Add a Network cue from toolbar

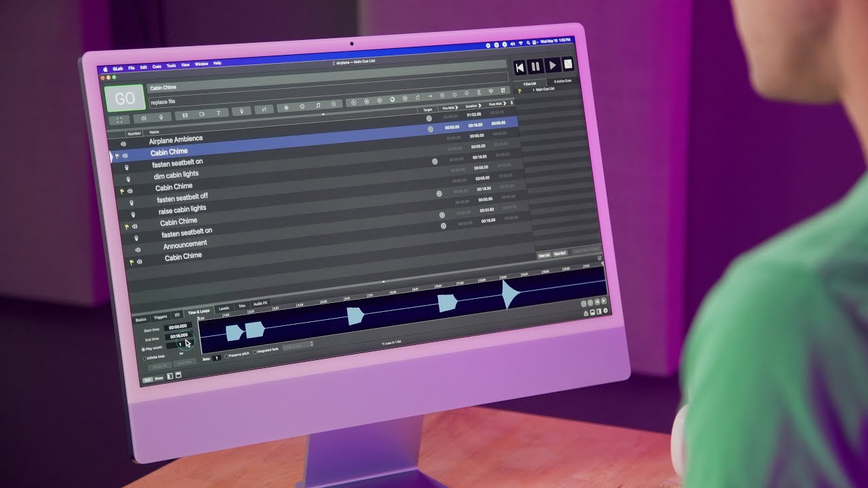coord(286,108)
